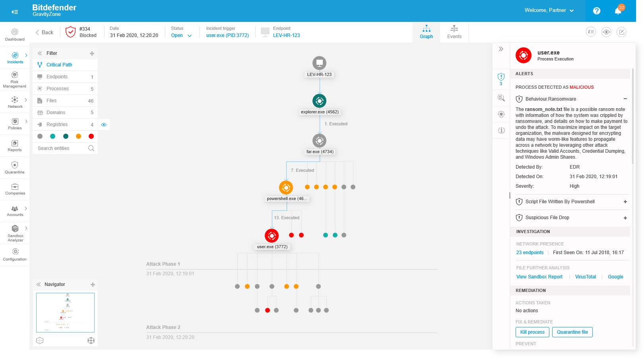Open the View Sandbox Report link
Screen dimensions: 644x358
coord(539,277)
